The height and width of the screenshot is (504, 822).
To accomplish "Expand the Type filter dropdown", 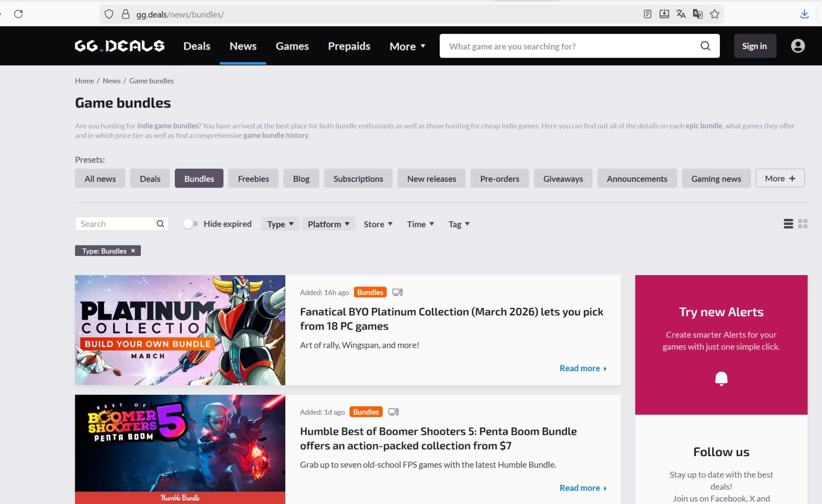I will 280,224.
